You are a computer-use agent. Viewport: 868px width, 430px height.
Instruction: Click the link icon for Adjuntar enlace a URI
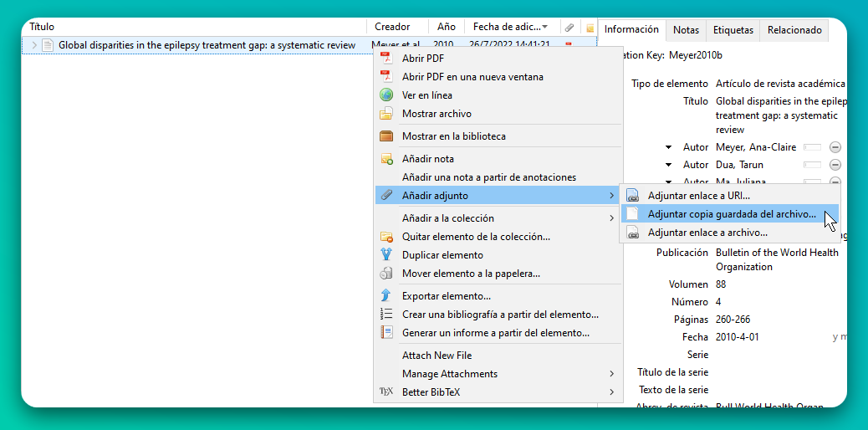(632, 196)
